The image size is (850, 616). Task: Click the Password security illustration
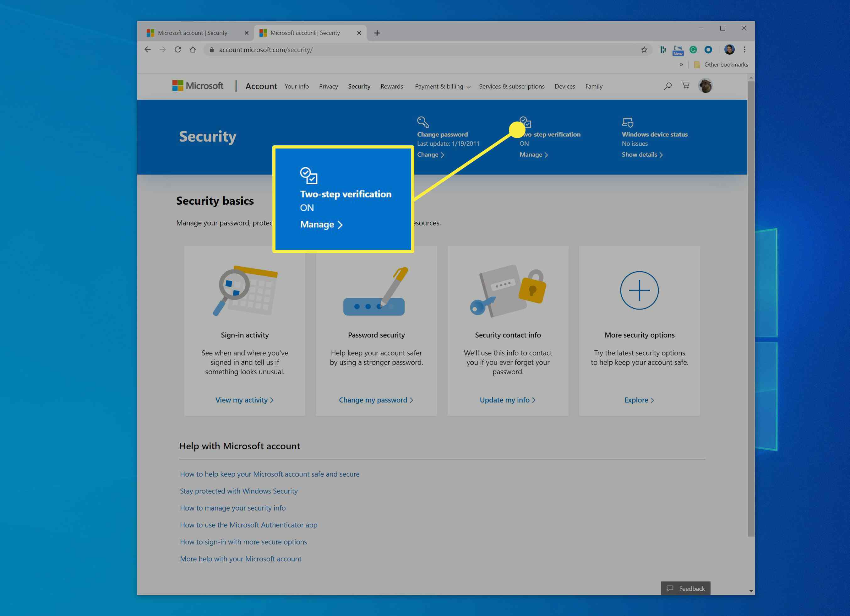pyautogui.click(x=376, y=291)
